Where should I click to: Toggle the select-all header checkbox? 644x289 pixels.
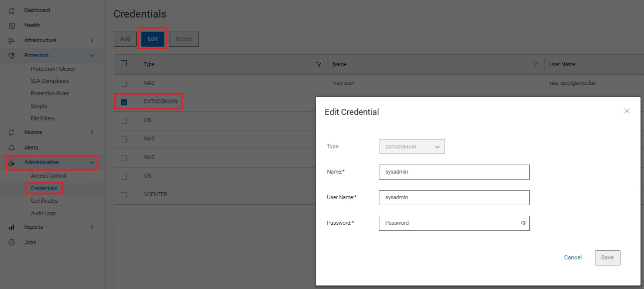click(124, 64)
